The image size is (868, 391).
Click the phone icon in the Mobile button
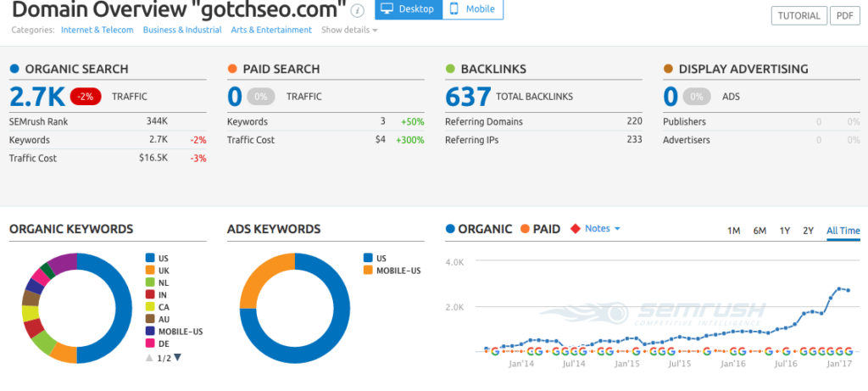click(x=454, y=8)
